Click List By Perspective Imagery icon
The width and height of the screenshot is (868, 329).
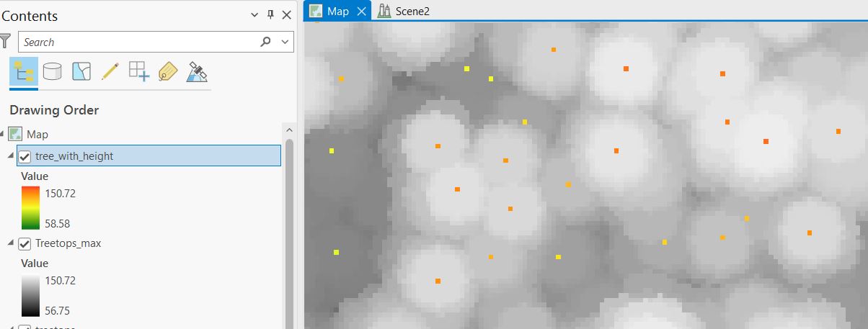coord(197,71)
